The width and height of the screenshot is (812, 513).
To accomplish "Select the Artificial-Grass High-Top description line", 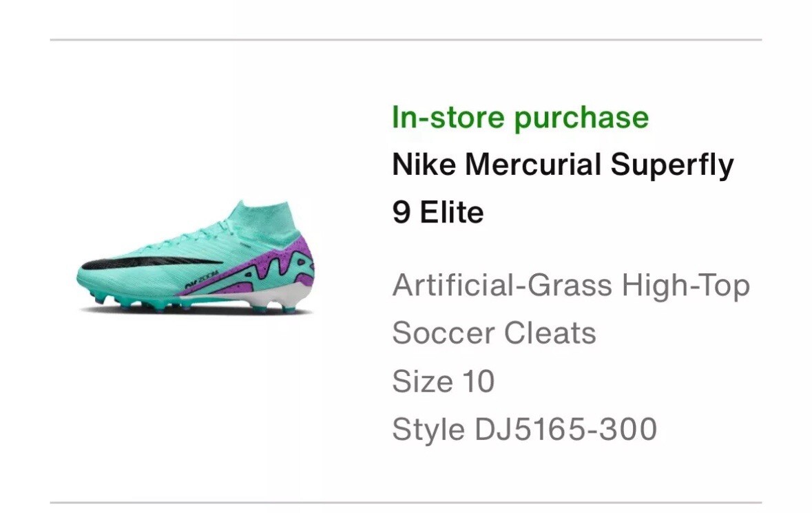I will click(571, 286).
